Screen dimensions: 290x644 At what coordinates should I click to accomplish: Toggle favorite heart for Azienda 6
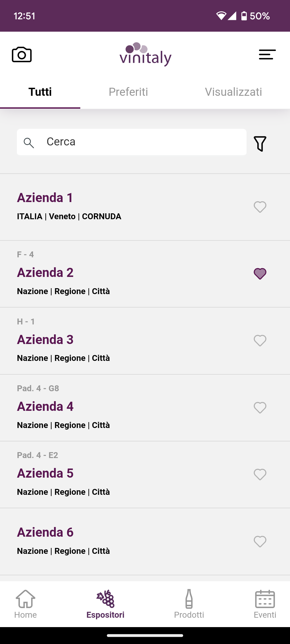coord(260,541)
